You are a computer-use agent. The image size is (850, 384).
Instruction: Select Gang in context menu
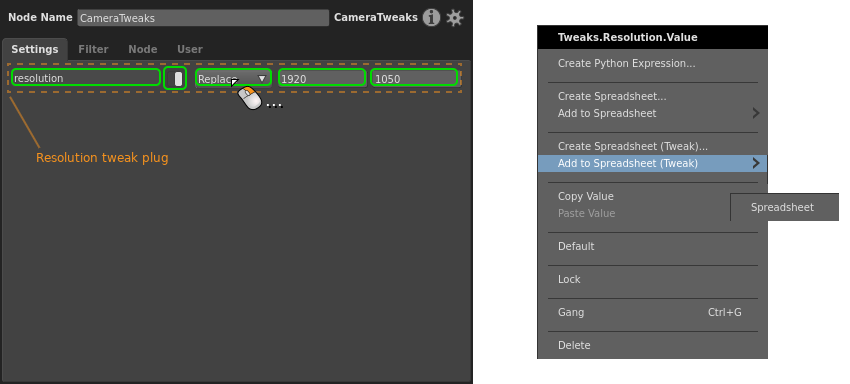[653, 312]
